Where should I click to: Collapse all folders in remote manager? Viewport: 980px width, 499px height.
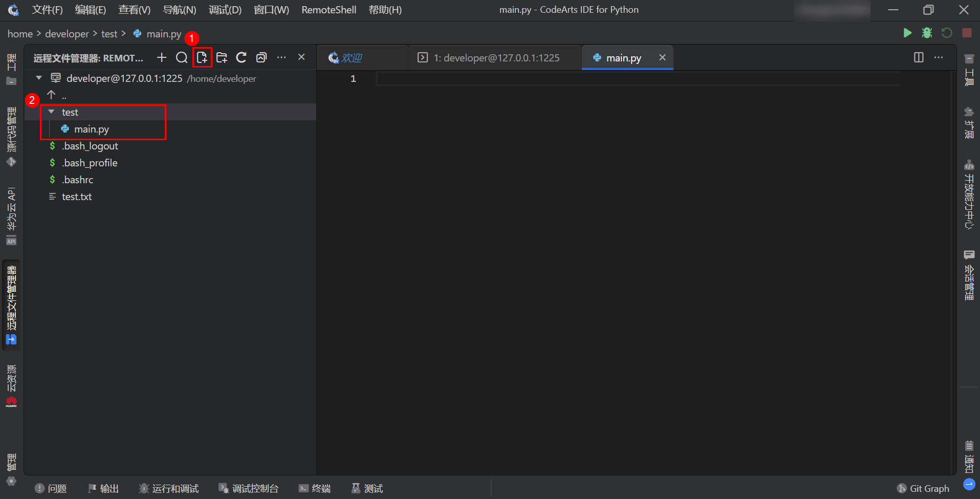pos(262,57)
